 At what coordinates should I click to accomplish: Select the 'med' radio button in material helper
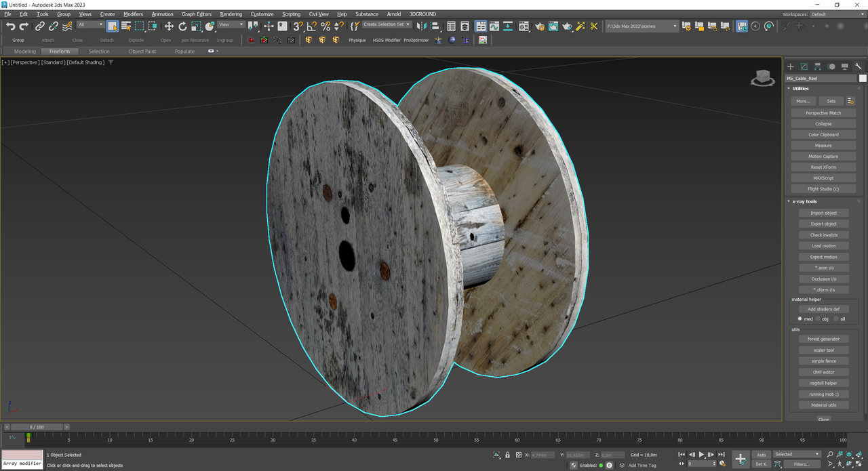coord(800,319)
